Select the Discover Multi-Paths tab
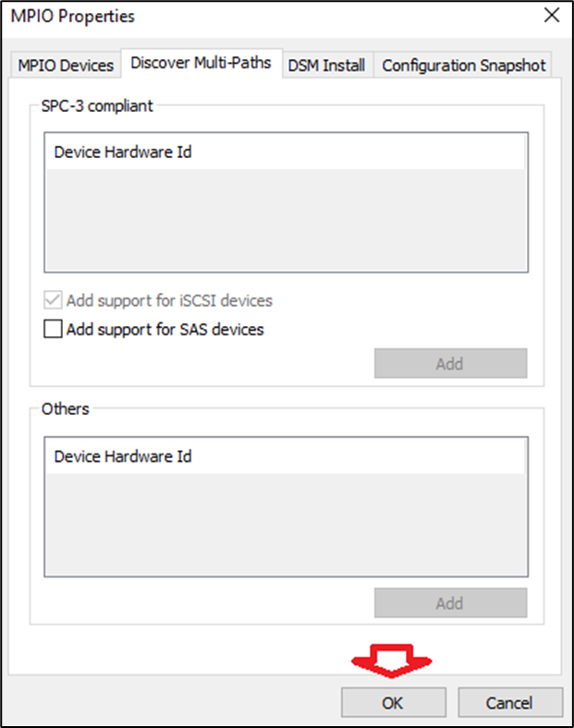The width and height of the screenshot is (574, 728). click(201, 63)
